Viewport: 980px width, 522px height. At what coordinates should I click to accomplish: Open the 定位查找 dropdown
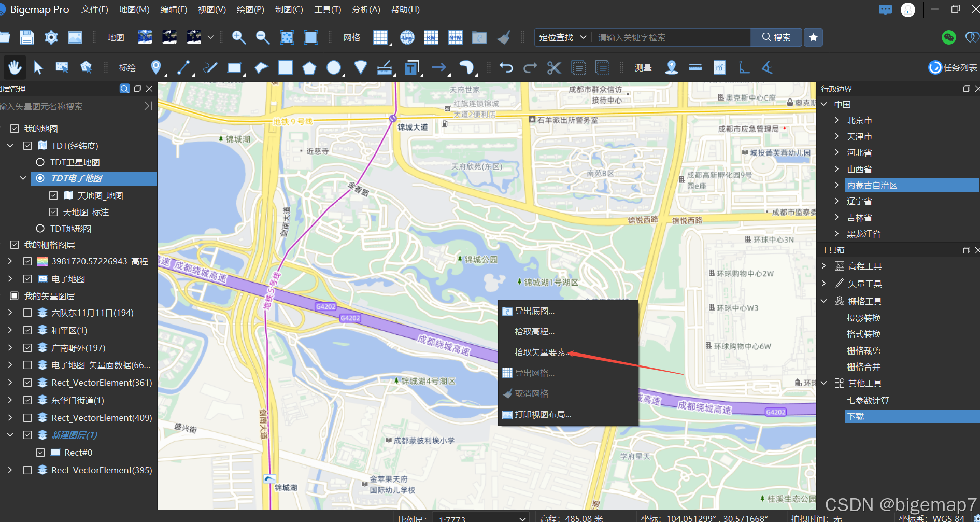point(563,37)
